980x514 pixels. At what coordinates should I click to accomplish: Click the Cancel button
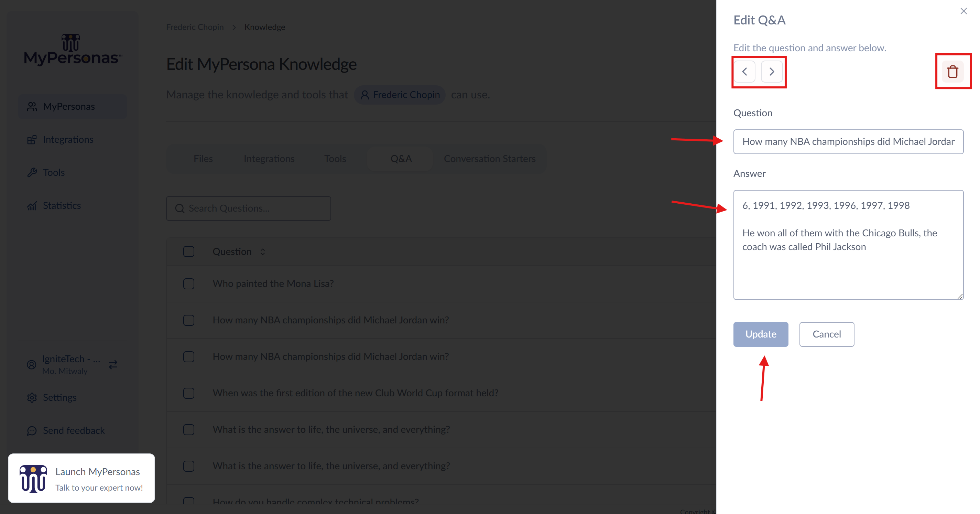[x=826, y=334]
